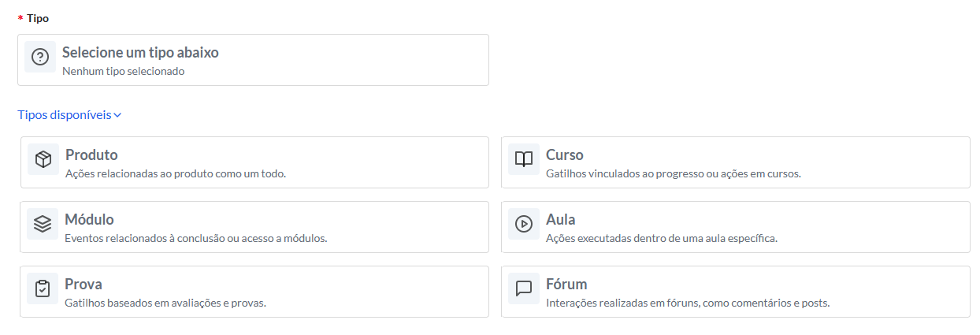The height and width of the screenshot is (335, 980).
Task: Choose the Curso type card
Action: pos(735,162)
